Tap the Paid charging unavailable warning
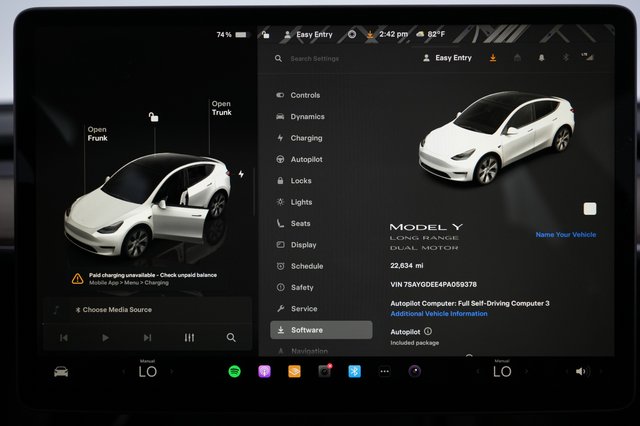The image size is (640, 426). click(145, 279)
